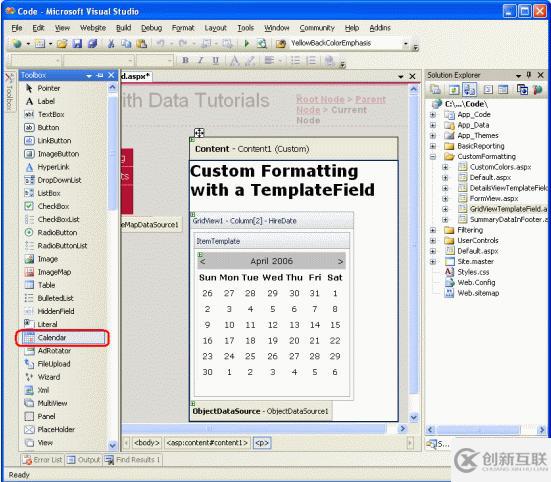Click the Save toolbar icon
The image size is (551, 482).
[x=77, y=44]
